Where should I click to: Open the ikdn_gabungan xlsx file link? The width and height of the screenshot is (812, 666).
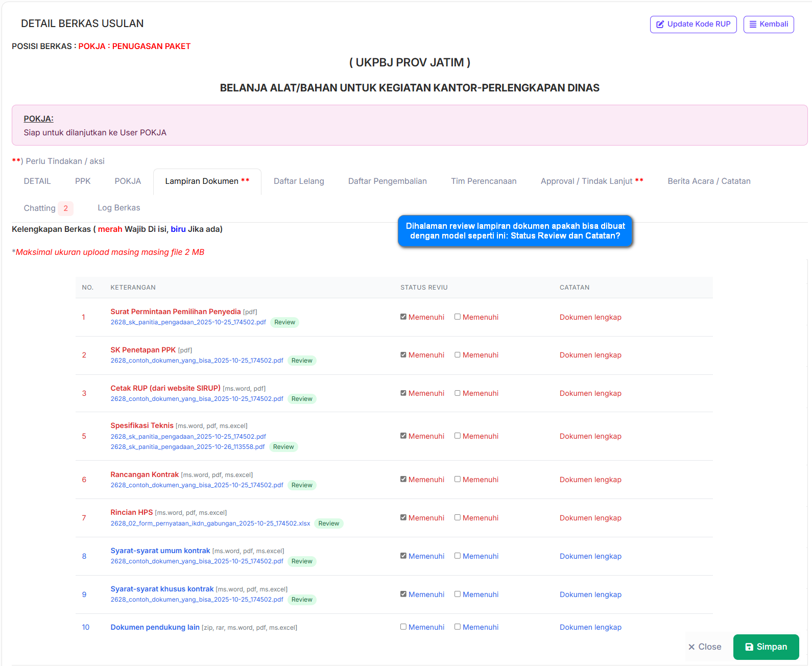point(210,524)
